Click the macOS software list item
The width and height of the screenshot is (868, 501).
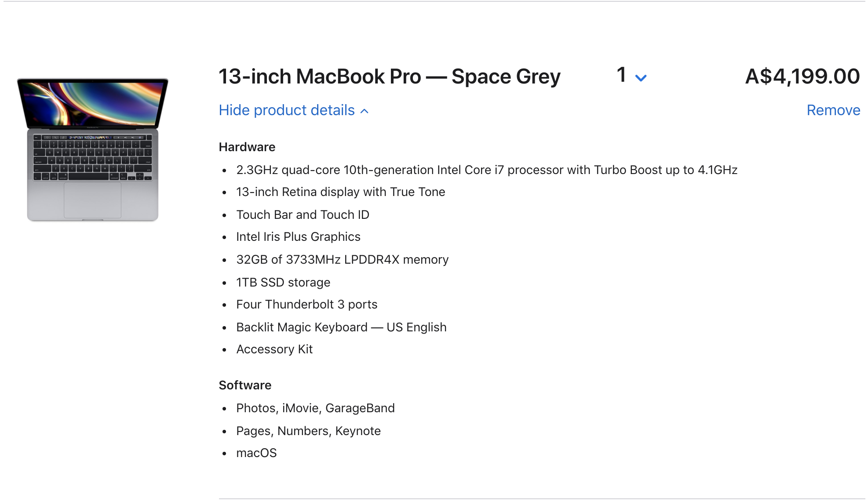pyautogui.click(x=256, y=453)
